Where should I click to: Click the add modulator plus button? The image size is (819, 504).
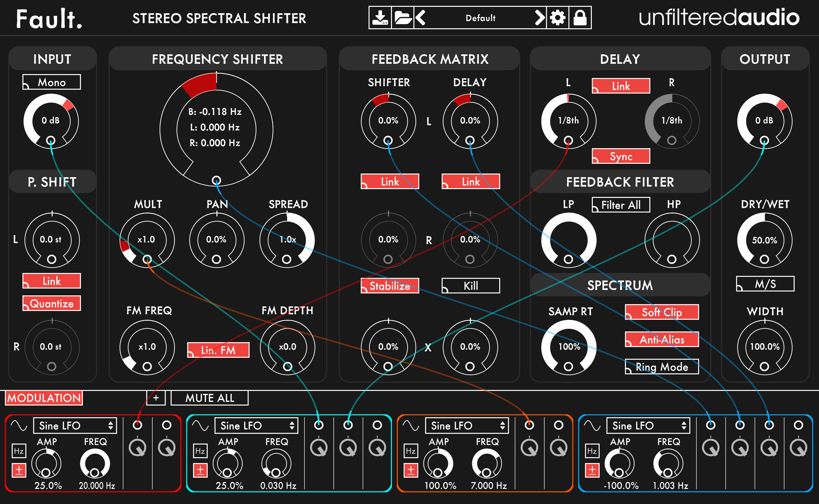click(156, 398)
